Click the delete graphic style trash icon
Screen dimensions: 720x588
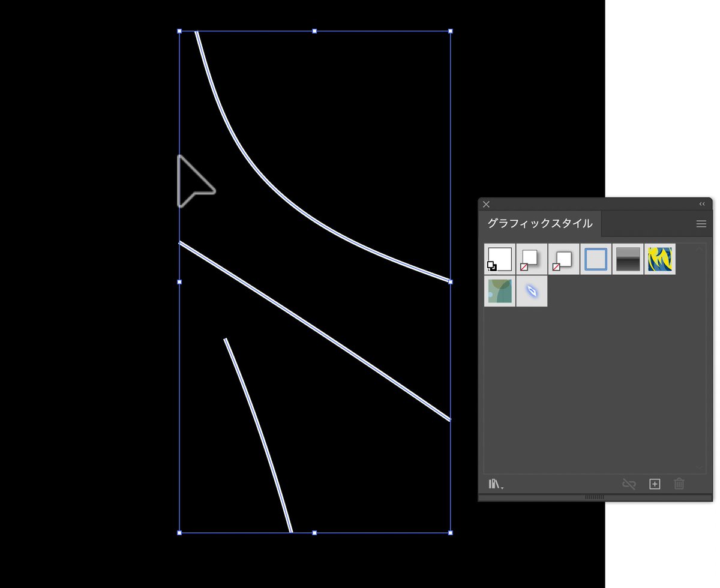(x=679, y=484)
